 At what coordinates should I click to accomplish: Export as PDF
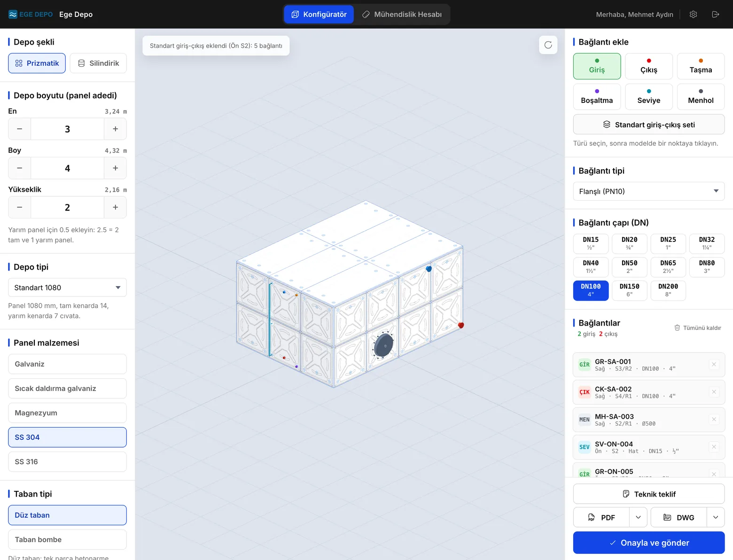click(601, 517)
